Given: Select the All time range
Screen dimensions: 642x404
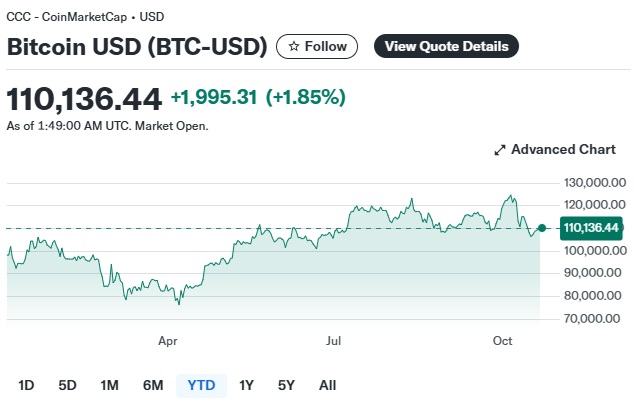Looking at the screenshot, I should 327,385.
